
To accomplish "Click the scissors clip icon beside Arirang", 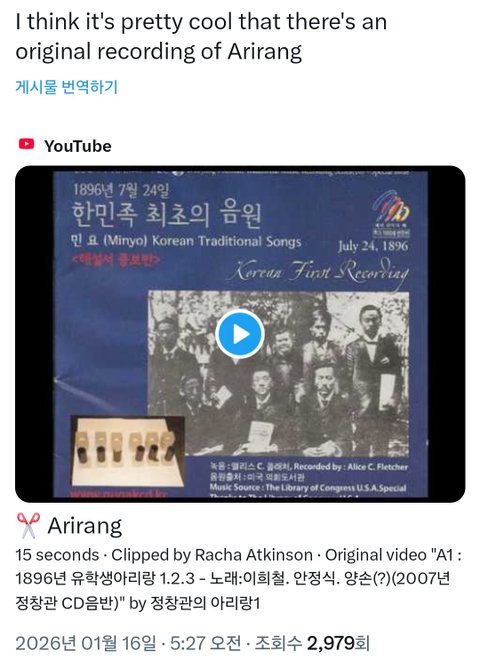I will click(x=28, y=525).
